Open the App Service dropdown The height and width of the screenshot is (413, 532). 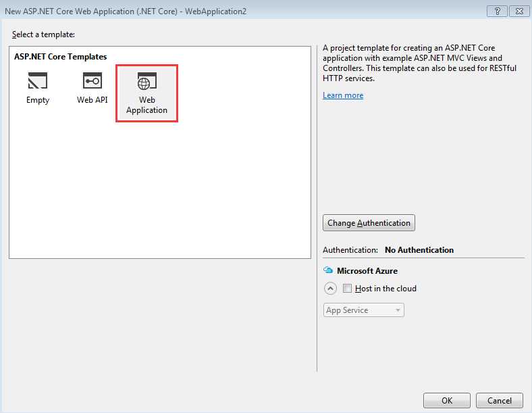point(364,310)
